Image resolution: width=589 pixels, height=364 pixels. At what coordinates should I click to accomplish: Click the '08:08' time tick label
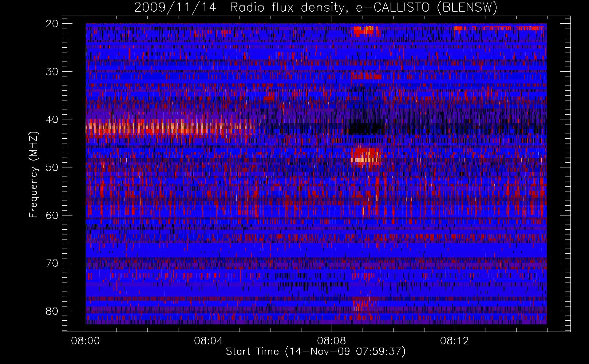click(x=332, y=341)
